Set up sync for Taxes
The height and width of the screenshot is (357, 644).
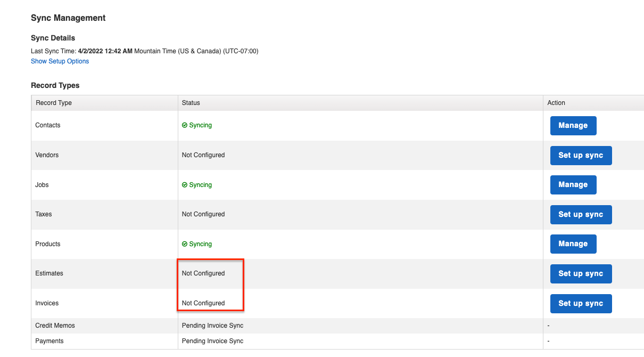581,214
